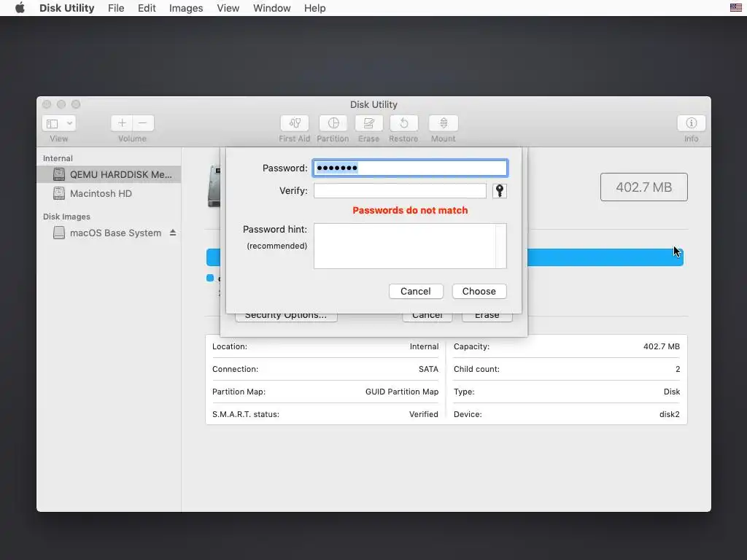Screen dimensions: 747x560
Task: Open the Images menu
Action: pos(186,8)
